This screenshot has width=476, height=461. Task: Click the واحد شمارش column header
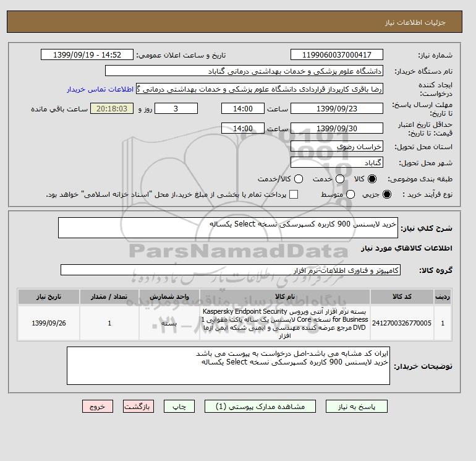tap(169, 296)
